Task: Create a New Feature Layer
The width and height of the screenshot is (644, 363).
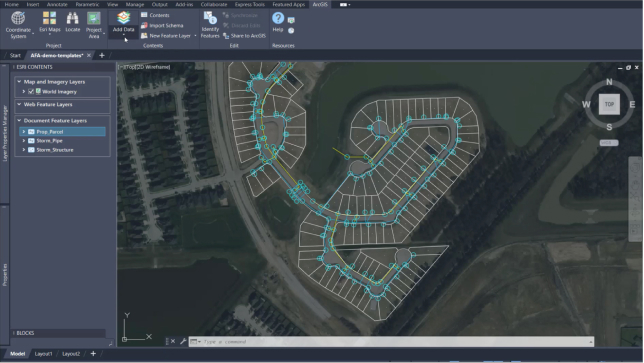Action: click(x=166, y=36)
